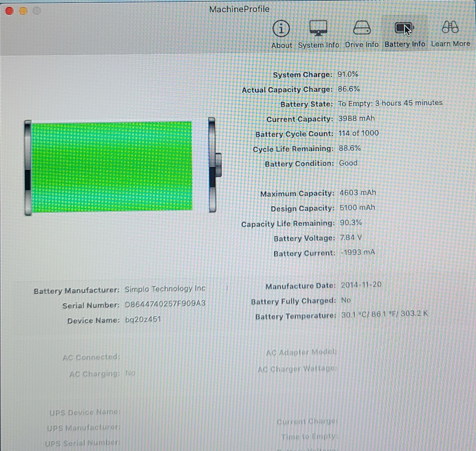Viewport: 476px width, 451px height.
Task: Open the Drive Info disk icon
Action: [x=361, y=28]
